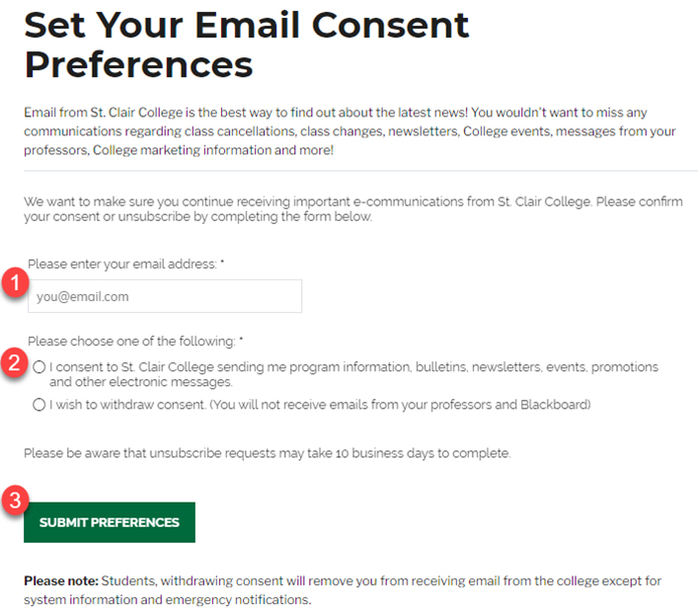
Task: Click the bold "Please note:" text
Action: 61,581
